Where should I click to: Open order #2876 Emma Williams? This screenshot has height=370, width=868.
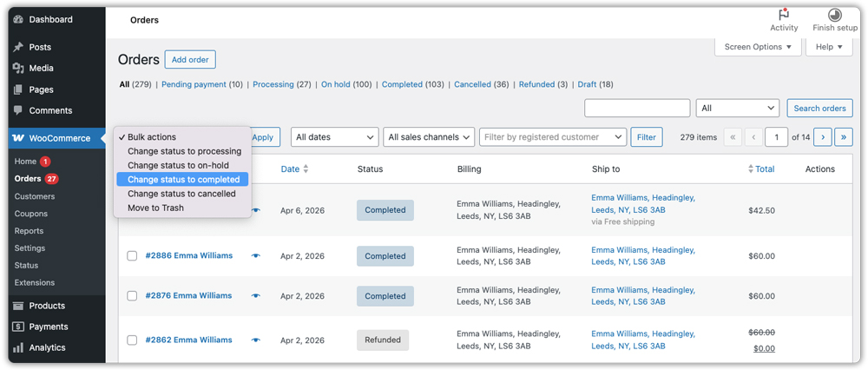point(188,296)
